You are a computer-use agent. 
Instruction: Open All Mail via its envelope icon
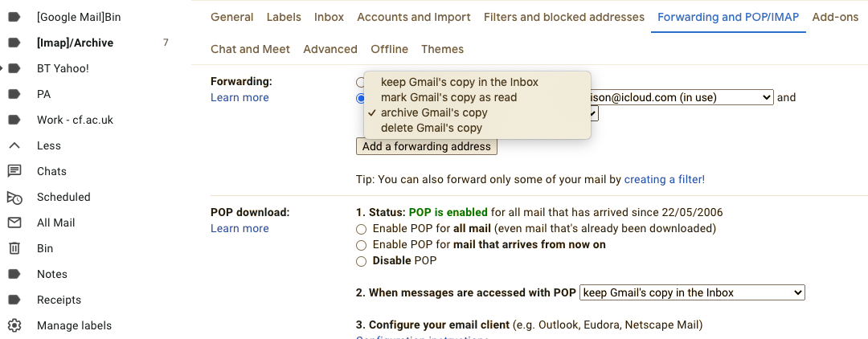[14, 223]
